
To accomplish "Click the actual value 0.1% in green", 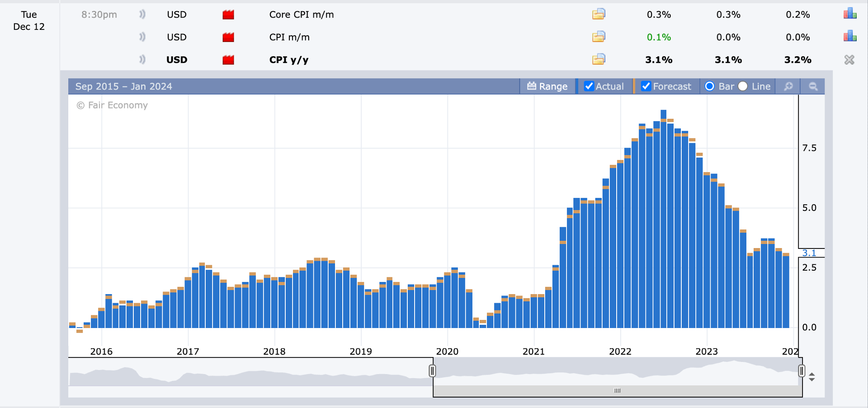I will [x=659, y=37].
